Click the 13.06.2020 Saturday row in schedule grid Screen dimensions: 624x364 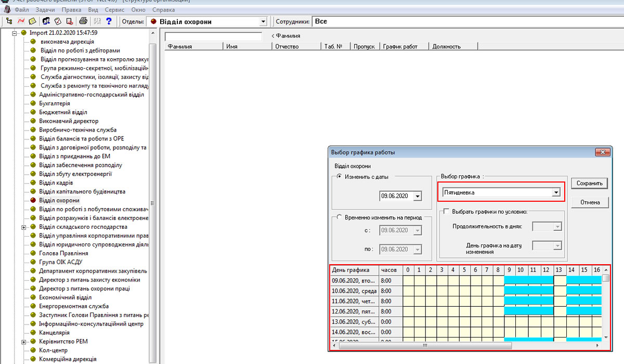point(465,321)
